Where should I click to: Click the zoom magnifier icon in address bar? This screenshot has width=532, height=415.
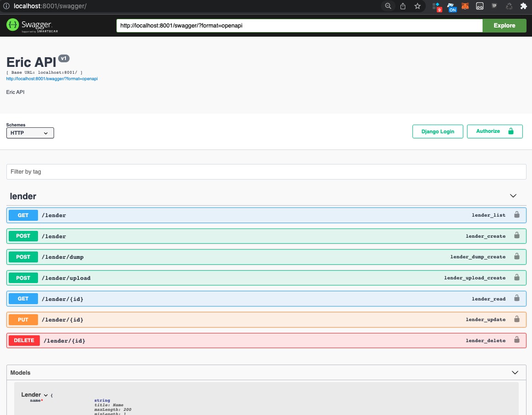(388, 6)
